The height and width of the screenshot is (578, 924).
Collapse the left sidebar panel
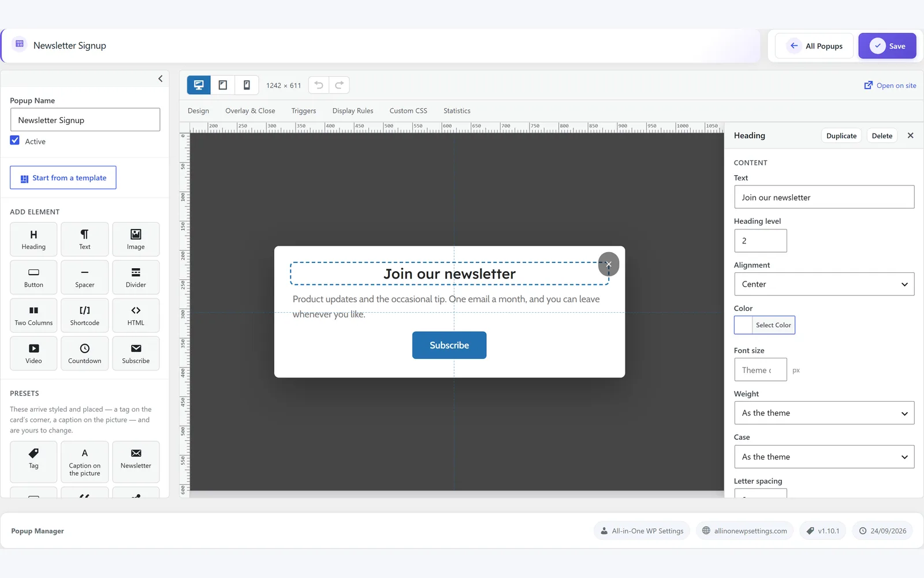pos(161,79)
